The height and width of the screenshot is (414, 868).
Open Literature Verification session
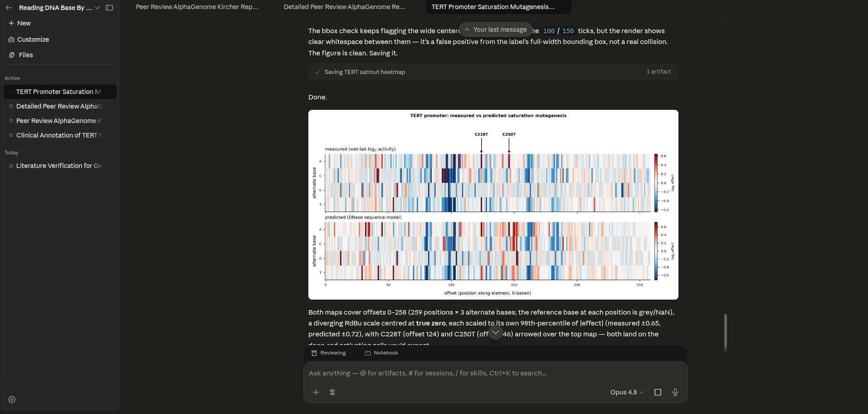point(60,166)
